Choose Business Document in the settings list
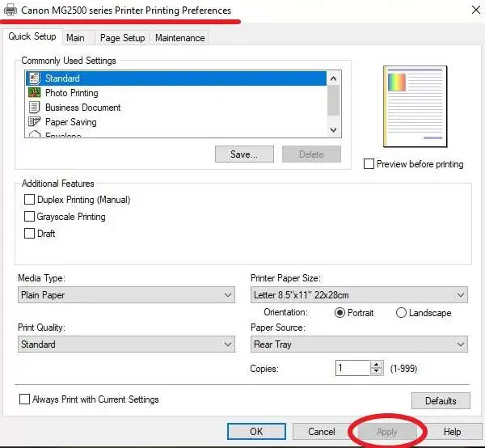 pos(176,108)
